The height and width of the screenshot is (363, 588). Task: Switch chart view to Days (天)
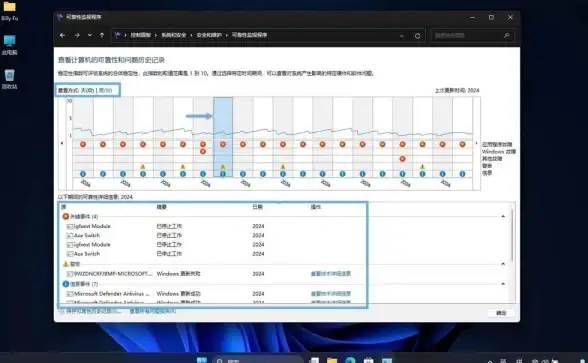pos(87,90)
